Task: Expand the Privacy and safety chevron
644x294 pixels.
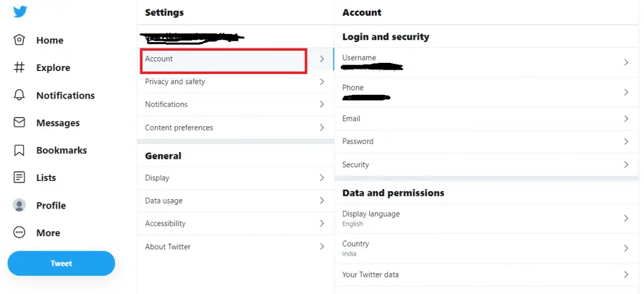Action: point(321,82)
